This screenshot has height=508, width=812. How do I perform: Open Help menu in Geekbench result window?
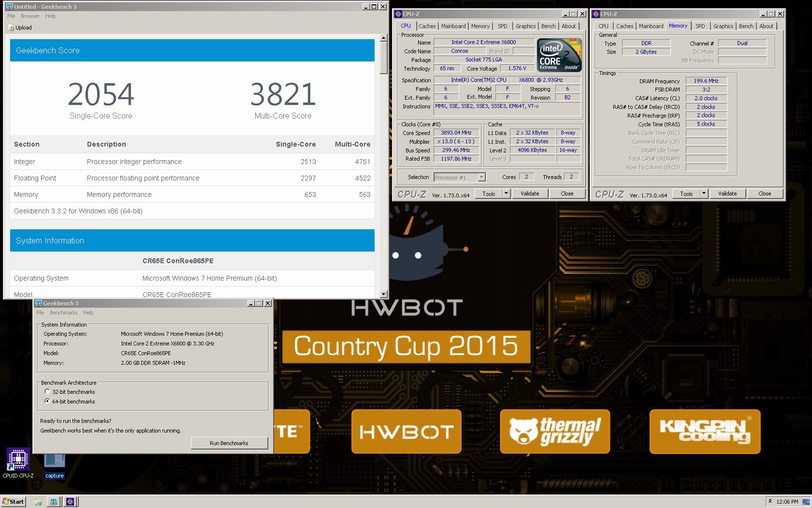pyautogui.click(x=51, y=16)
